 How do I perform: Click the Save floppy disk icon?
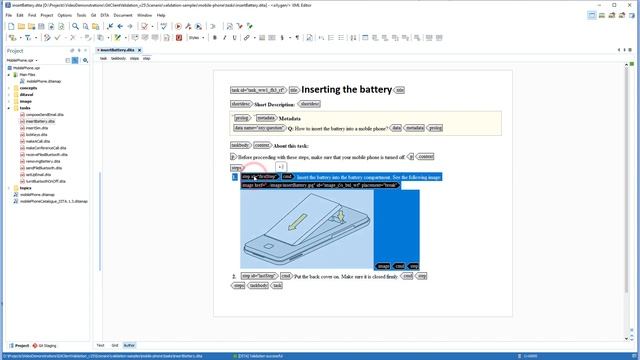(41, 26)
